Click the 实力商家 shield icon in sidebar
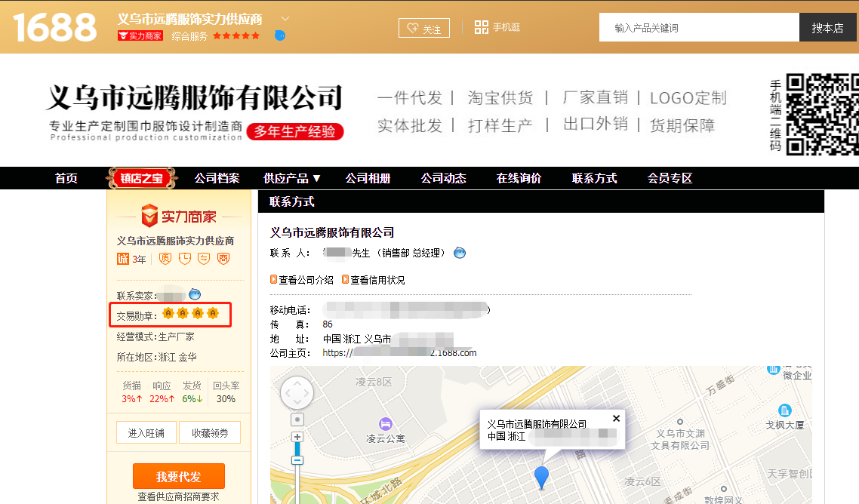This screenshot has width=859, height=504. [149, 216]
